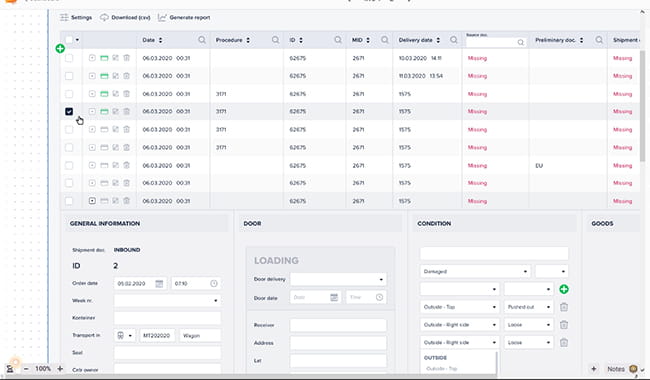Open the search for the MID column

(385, 40)
